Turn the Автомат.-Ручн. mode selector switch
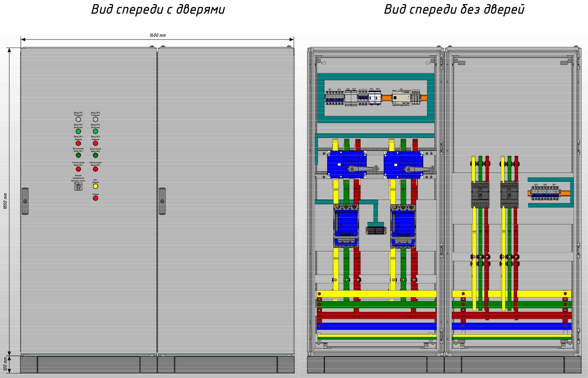This screenshot has width=588, height=378. tap(78, 187)
